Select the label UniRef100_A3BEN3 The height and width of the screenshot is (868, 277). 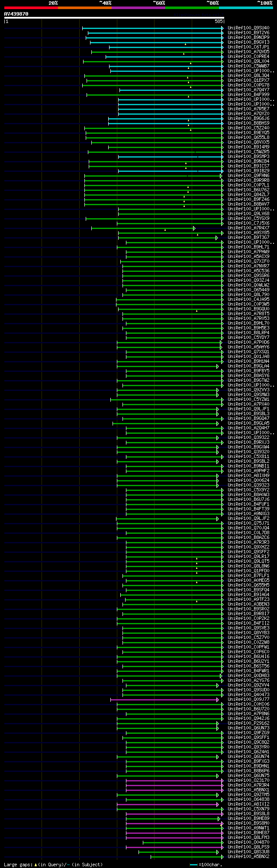[x=248, y=604]
